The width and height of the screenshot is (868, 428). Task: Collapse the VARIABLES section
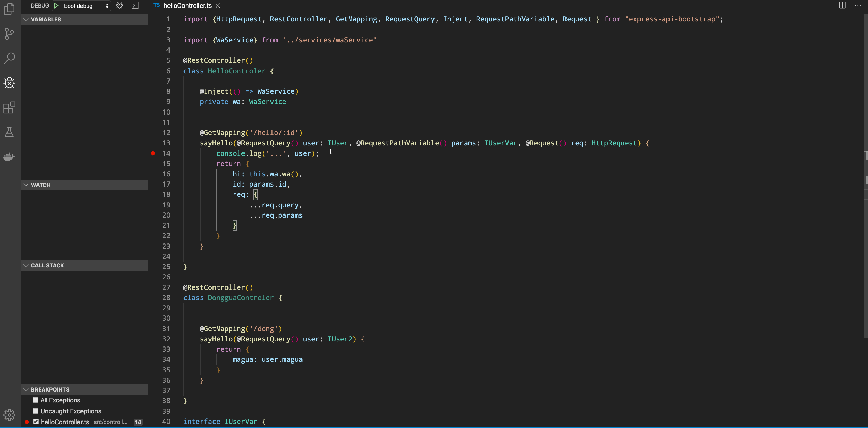[x=85, y=19]
